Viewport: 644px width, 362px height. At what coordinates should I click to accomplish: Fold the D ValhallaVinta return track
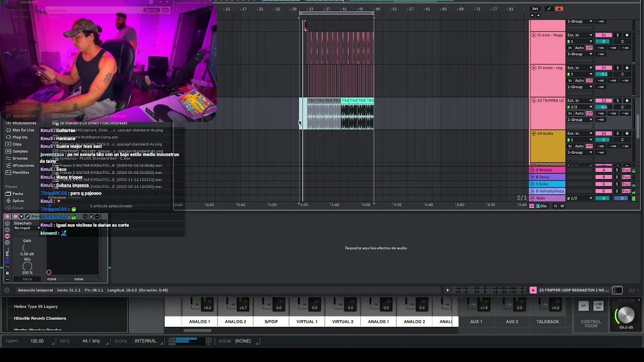[532, 191]
